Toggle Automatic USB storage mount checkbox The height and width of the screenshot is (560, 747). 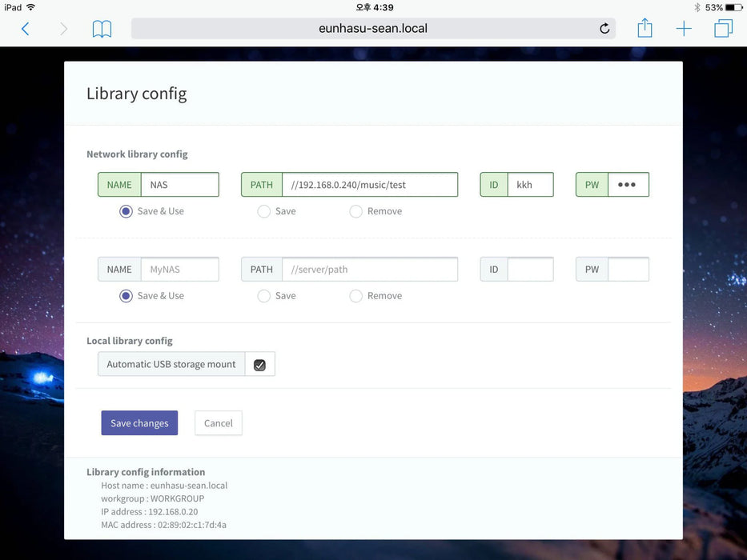(x=259, y=365)
